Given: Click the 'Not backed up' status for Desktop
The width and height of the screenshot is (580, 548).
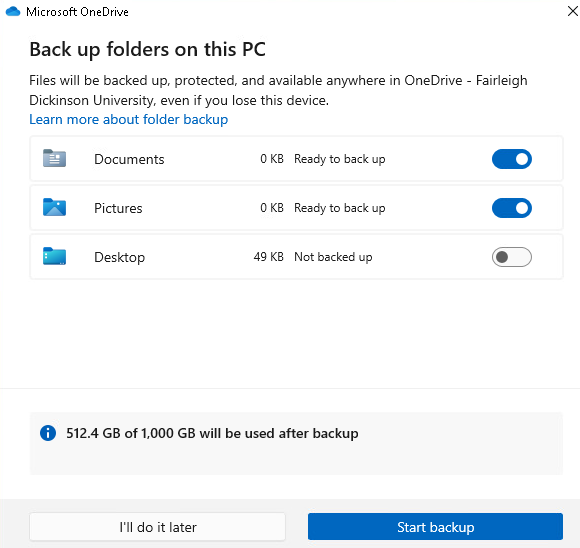Looking at the screenshot, I should click(x=333, y=257).
